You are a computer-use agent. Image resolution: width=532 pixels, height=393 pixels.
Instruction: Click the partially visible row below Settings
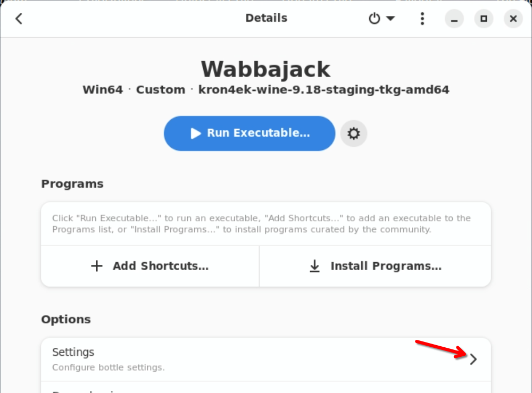tap(213, 389)
